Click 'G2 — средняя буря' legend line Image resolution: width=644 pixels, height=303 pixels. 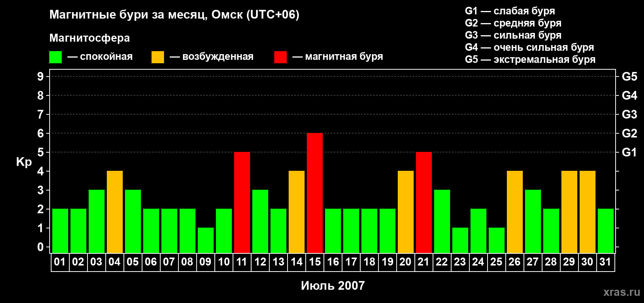513,23
